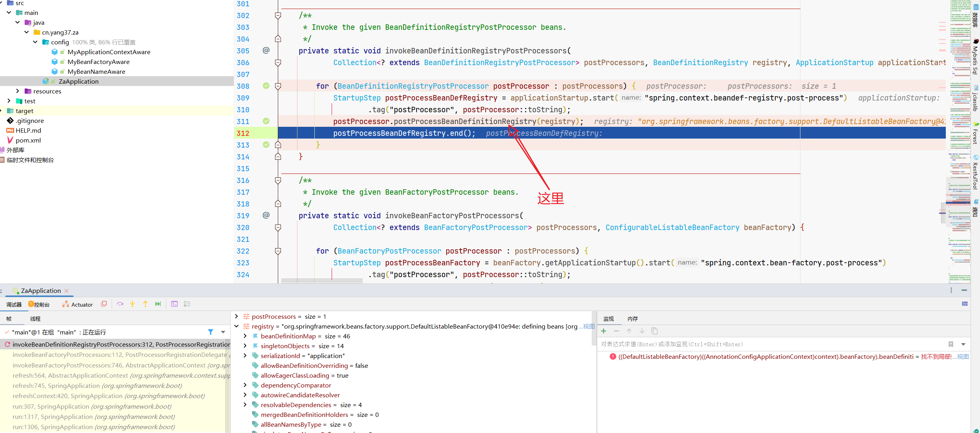Click the 视图 link on watch error row
This screenshot has width=980, height=433.
click(963, 357)
